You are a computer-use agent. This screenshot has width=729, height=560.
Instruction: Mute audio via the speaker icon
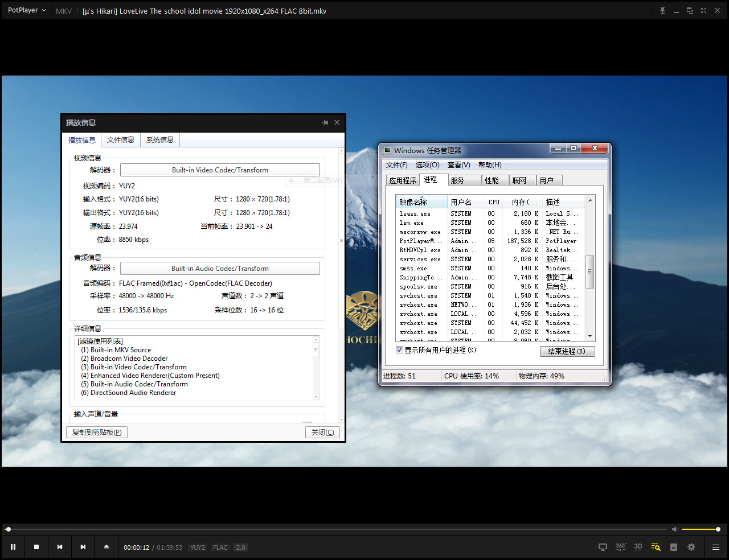click(x=675, y=529)
